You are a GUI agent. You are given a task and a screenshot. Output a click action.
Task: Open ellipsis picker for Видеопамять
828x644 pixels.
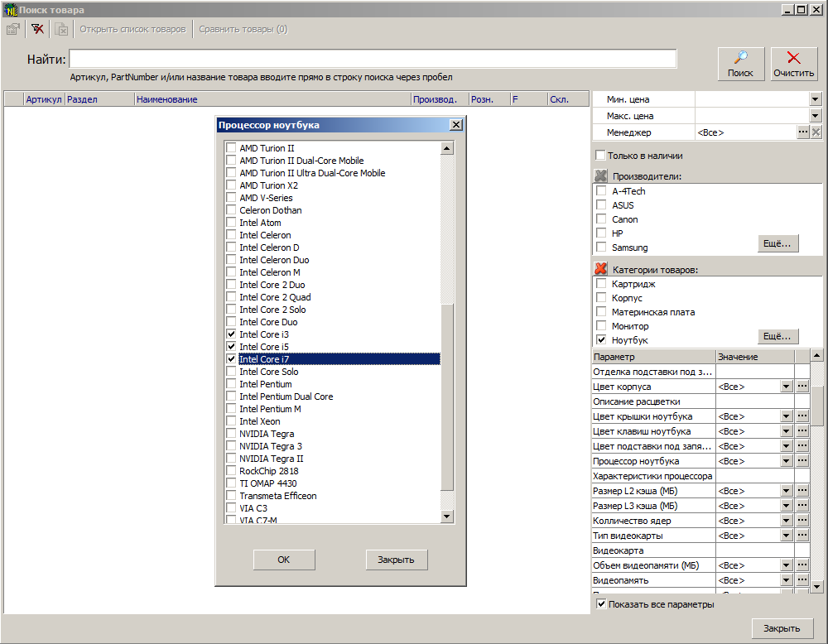pos(802,579)
